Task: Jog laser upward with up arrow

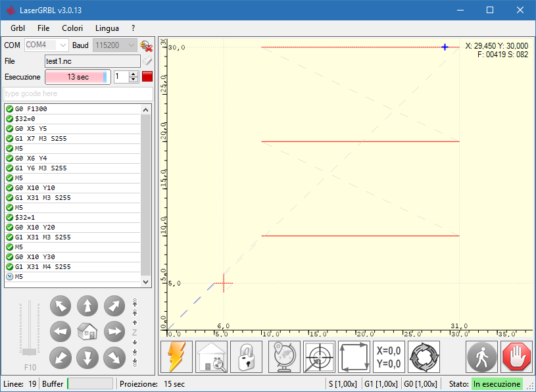Action: coord(87,306)
